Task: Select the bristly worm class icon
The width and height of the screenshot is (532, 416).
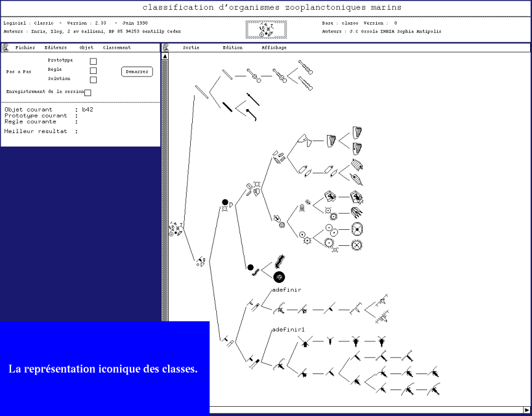Action: [280, 261]
